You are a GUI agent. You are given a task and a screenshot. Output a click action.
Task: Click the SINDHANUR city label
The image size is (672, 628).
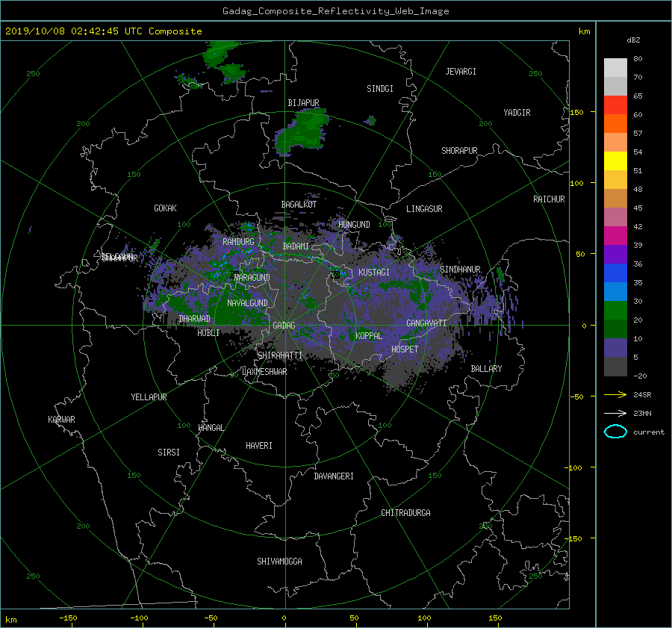click(460, 270)
